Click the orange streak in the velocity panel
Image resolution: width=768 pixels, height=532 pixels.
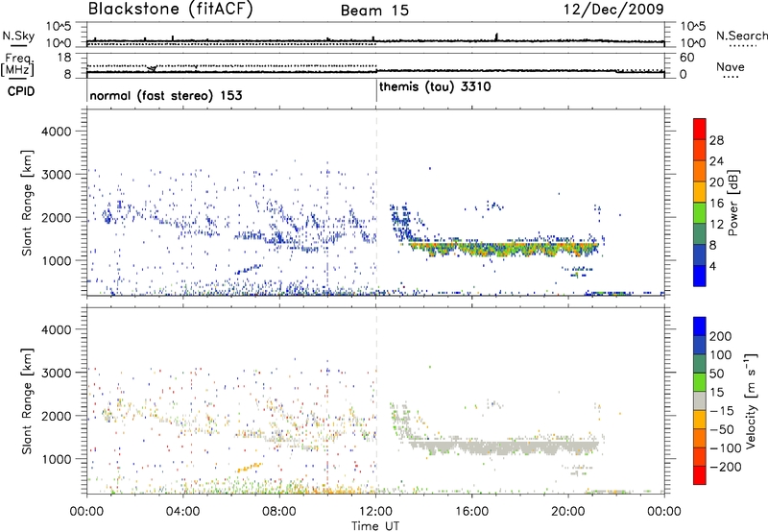[250, 467]
